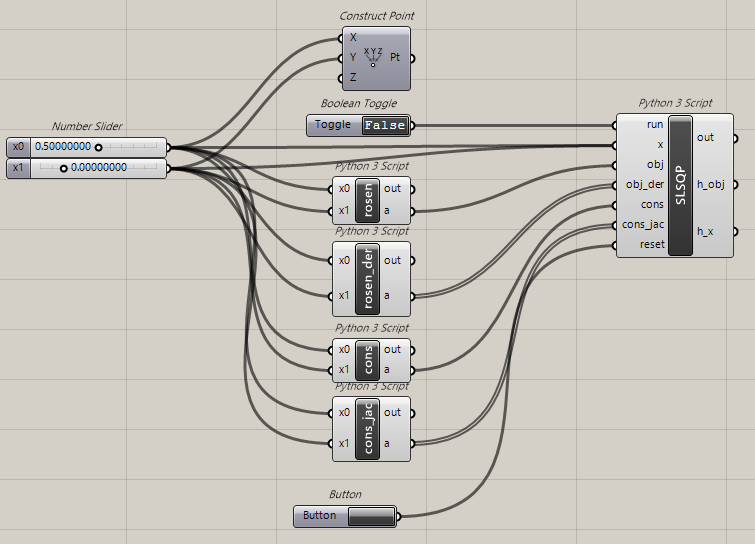Select the rosen_der script component label
The height and width of the screenshot is (544, 755).
click(369, 278)
